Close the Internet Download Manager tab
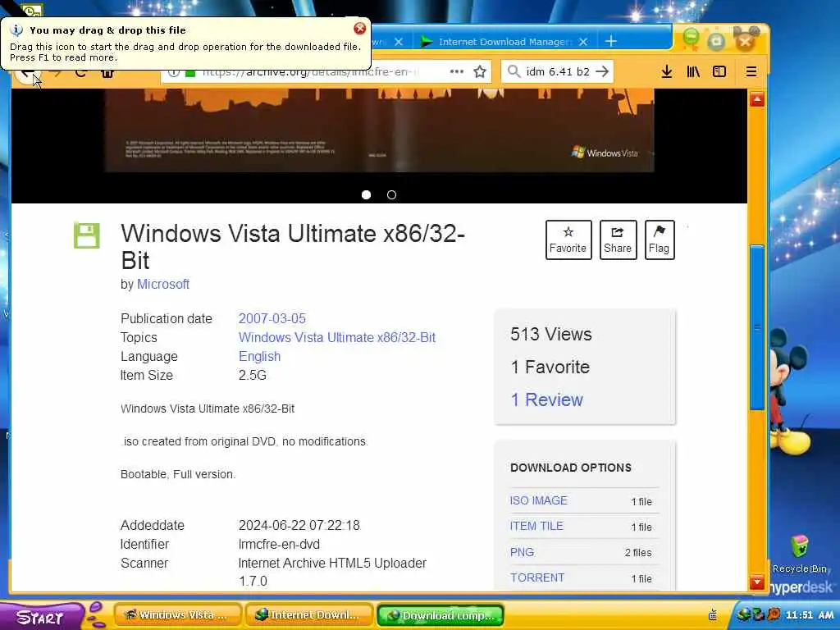840x630 pixels. [x=583, y=42]
